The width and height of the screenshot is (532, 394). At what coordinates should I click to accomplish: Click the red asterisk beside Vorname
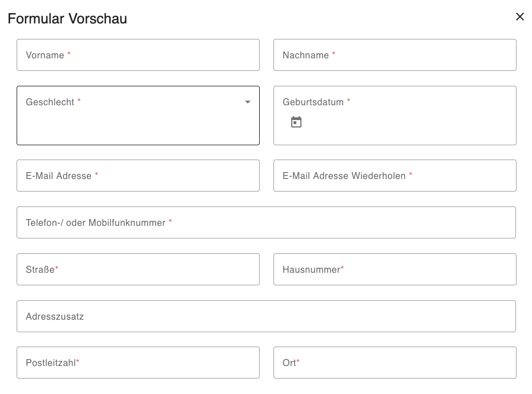69,53
